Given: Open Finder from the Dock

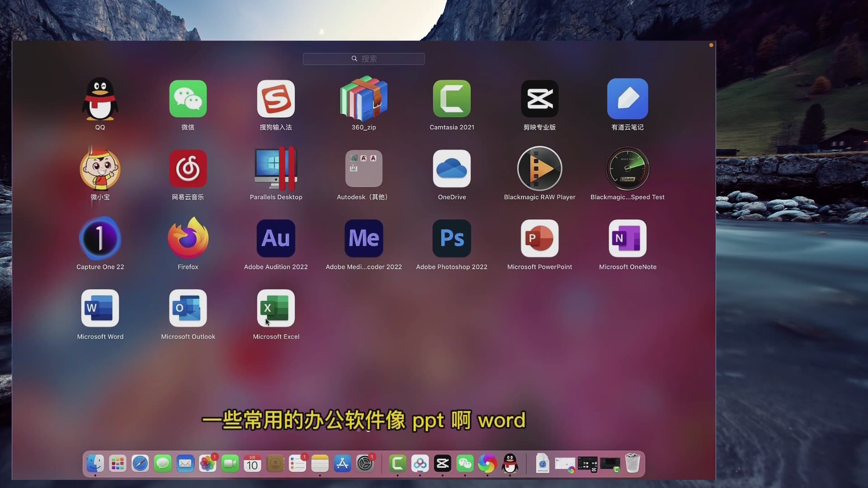Looking at the screenshot, I should [x=95, y=464].
